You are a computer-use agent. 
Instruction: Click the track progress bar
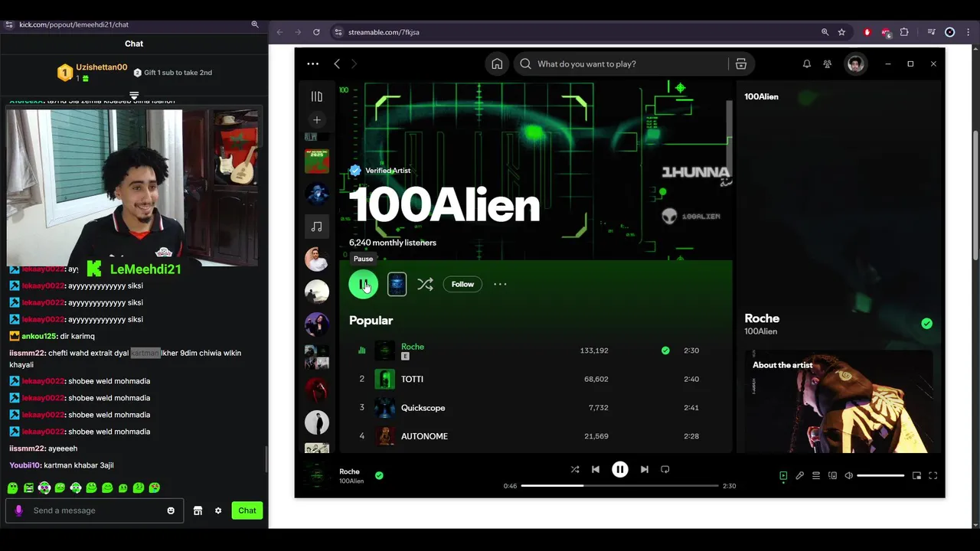click(619, 486)
